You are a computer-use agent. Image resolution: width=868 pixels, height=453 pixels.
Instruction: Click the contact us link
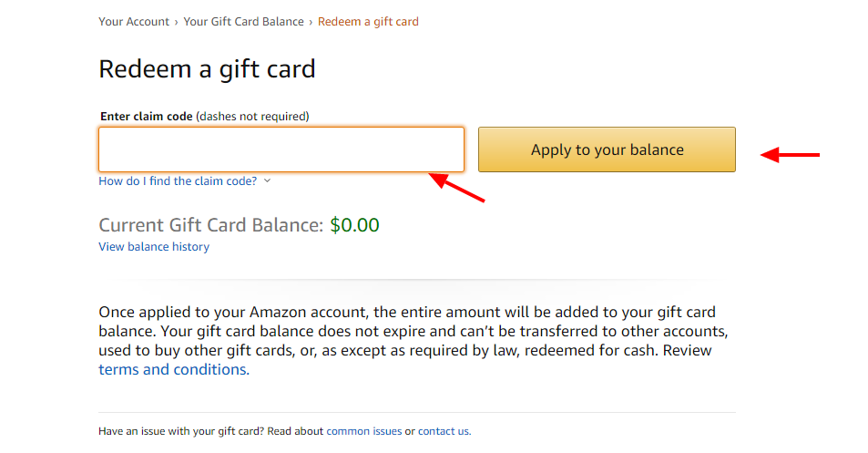443,431
